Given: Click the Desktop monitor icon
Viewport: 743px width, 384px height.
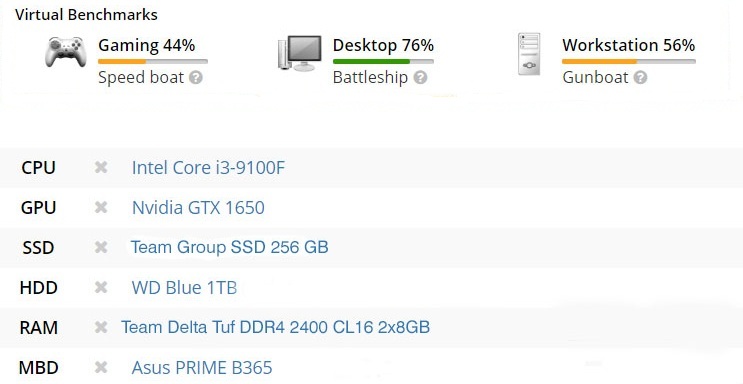Looking at the screenshot, I should [x=299, y=53].
